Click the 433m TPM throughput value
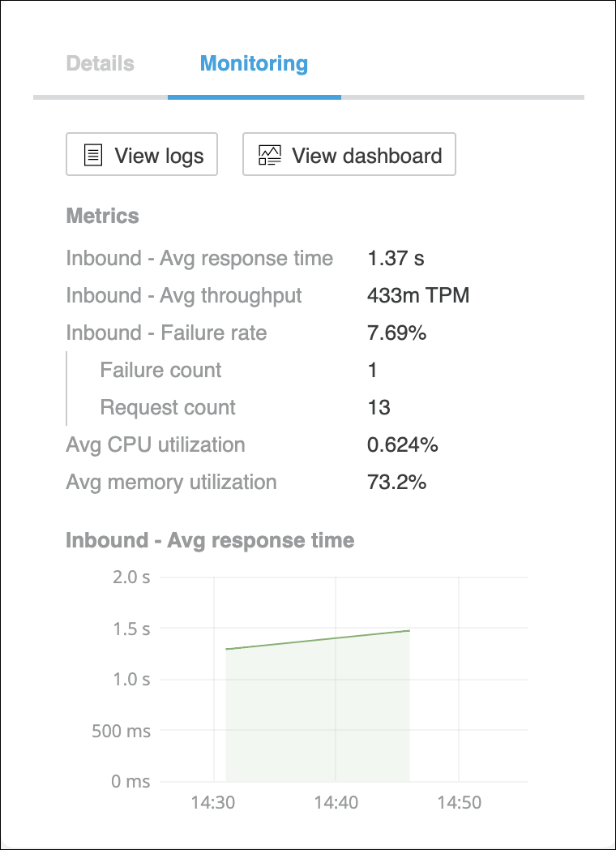This screenshot has width=616, height=850. click(418, 295)
